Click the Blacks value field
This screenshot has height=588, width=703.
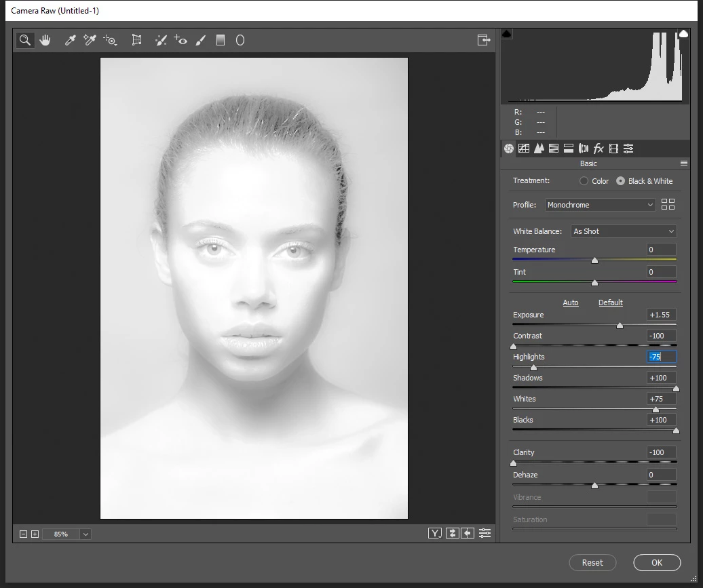click(x=662, y=420)
